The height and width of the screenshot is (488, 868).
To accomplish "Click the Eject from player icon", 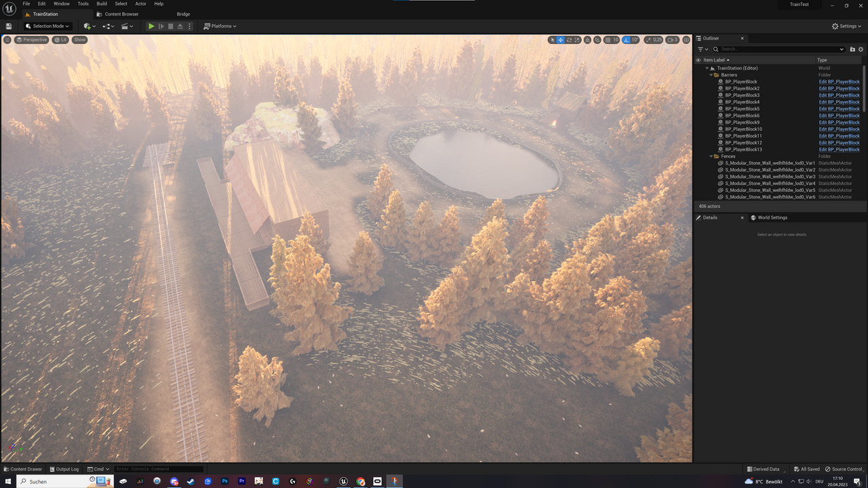I will tap(180, 26).
